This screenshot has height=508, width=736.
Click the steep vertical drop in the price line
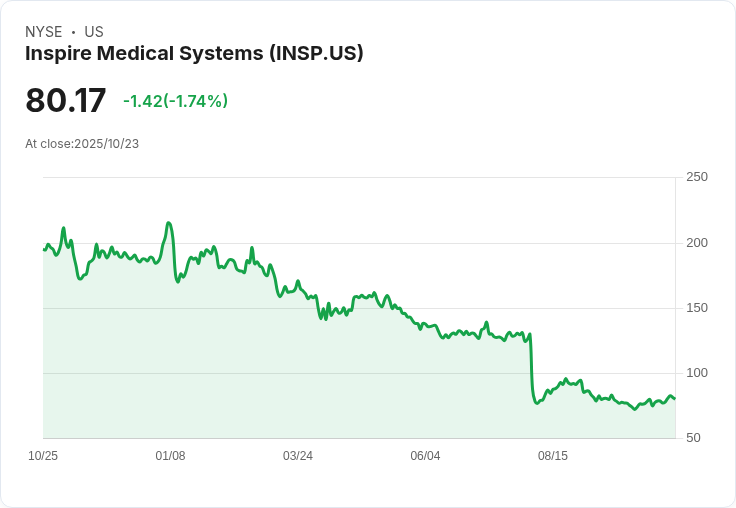[x=531, y=365]
